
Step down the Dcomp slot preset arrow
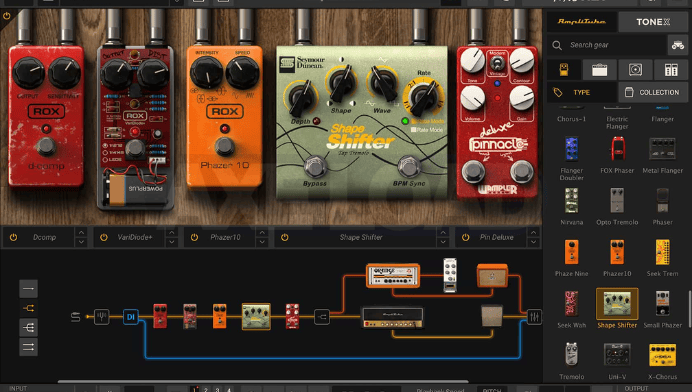click(81, 242)
